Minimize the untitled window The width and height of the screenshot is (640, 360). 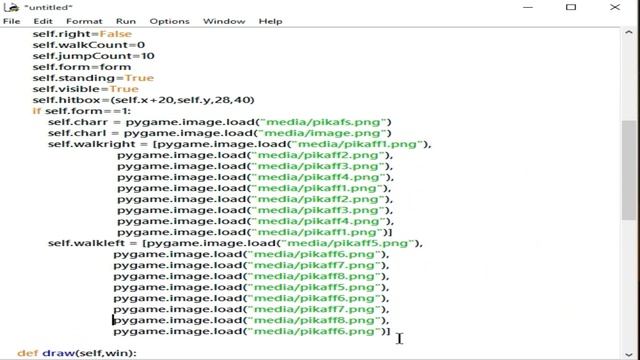[528, 7]
